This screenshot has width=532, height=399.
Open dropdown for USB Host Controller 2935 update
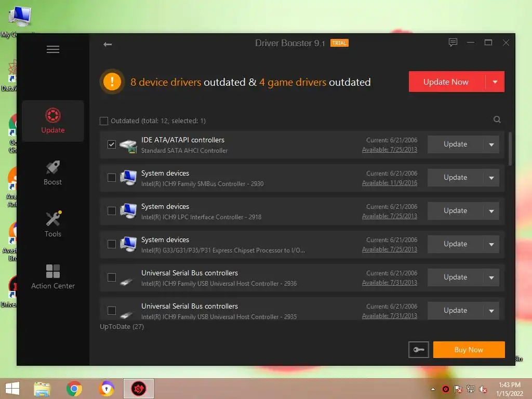pyautogui.click(x=491, y=311)
